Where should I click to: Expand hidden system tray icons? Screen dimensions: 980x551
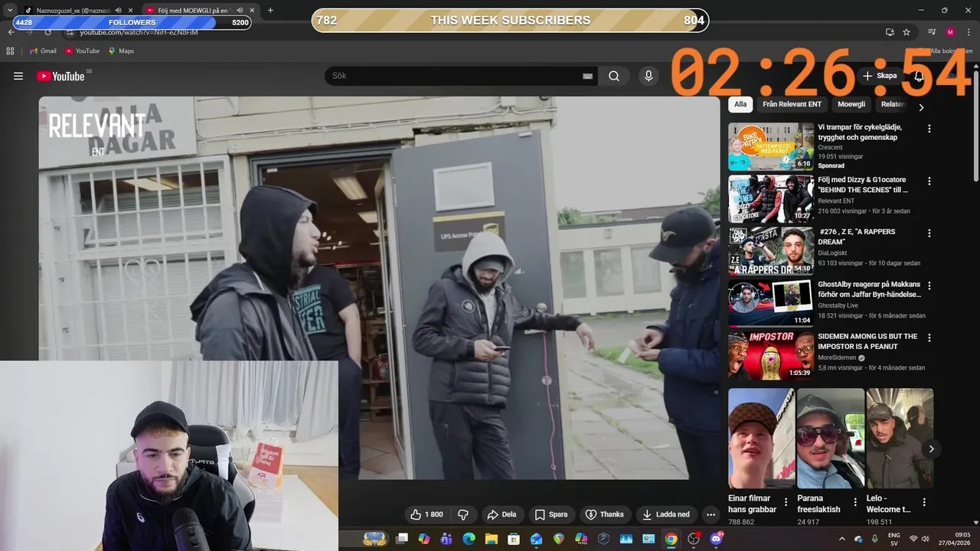[x=842, y=539]
